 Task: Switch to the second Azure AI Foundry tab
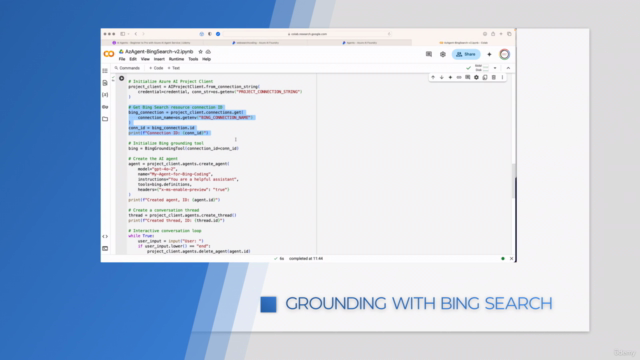click(256, 42)
